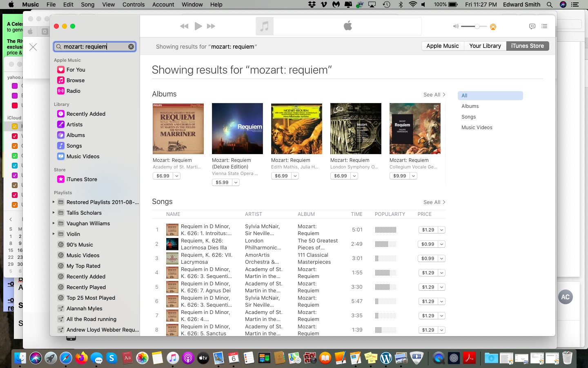The image size is (588, 368).
Task: Open the Alannah Myles playlist
Action: click(85, 309)
